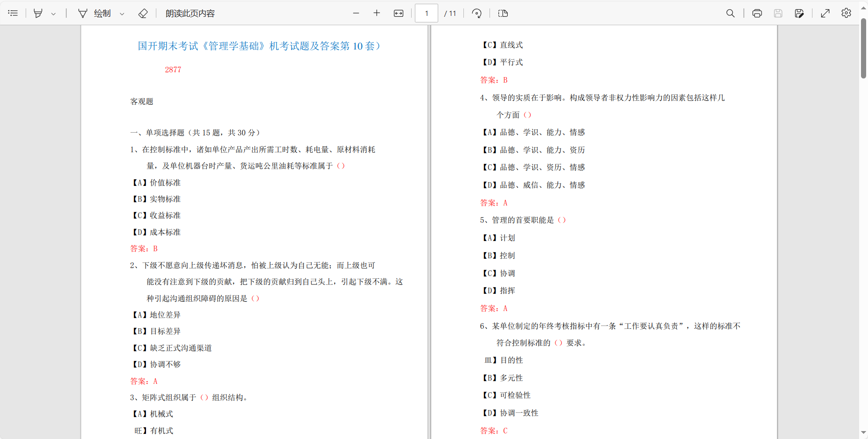Open the PDF settings gear
Image resolution: width=868 pixels, height=439 pixels.
pyautogui.click(x=846, y=13)
